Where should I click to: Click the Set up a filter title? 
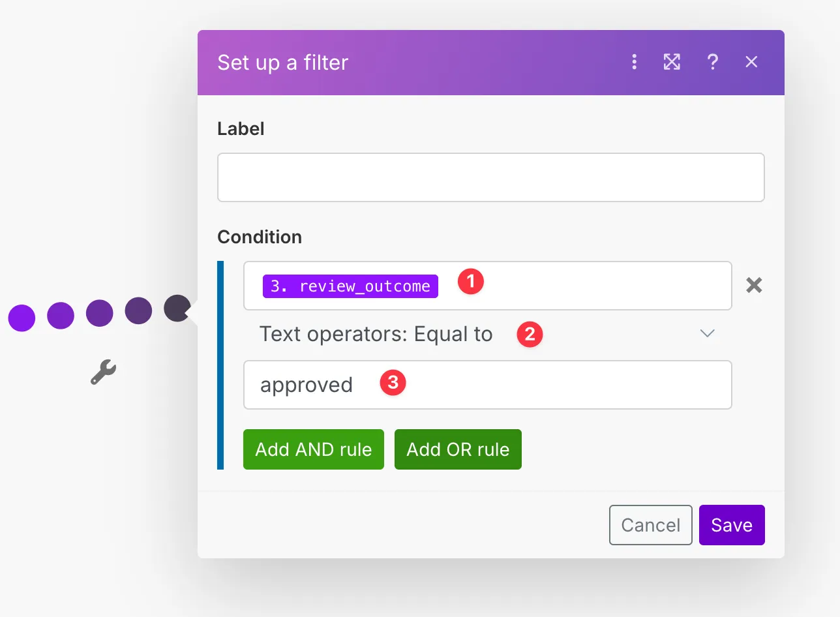tap(282, 63)
